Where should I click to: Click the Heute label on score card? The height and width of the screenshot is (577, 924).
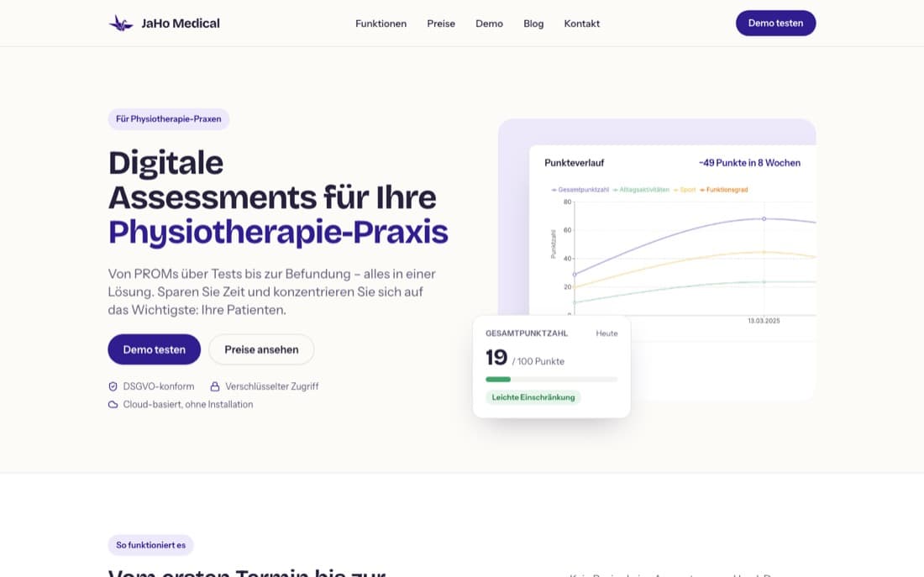[x=606, y=333]
